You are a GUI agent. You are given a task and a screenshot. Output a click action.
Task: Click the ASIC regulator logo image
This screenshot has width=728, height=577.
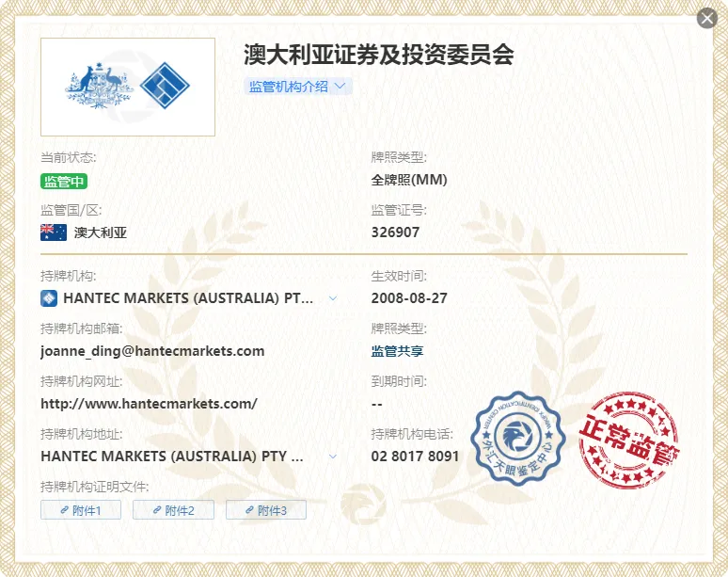tap(128, 87)
